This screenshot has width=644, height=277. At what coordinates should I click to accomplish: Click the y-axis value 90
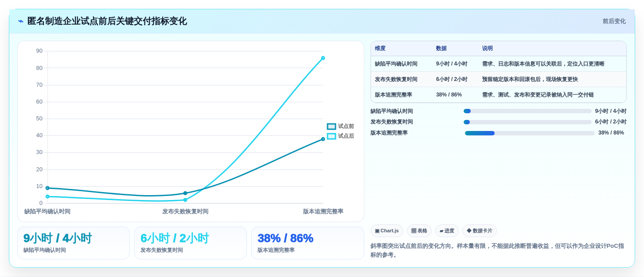click(39, 51)
